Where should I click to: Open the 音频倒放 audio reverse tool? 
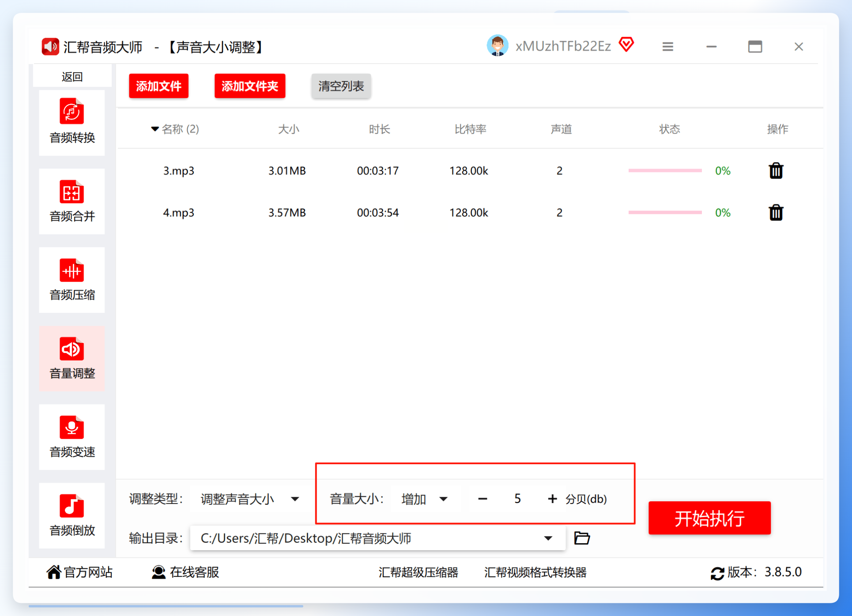tap(72, 515)
